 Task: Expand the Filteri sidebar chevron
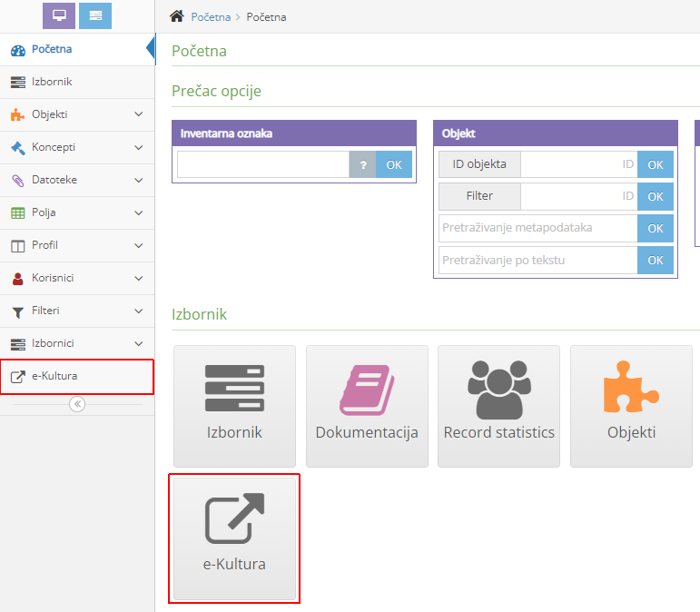tap(139, 311)
